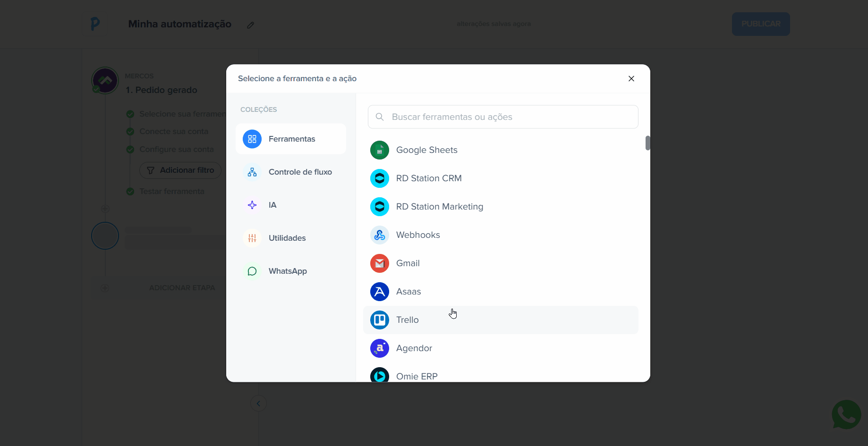Click the Conecte sua conta step

click(x=174, y=131)
